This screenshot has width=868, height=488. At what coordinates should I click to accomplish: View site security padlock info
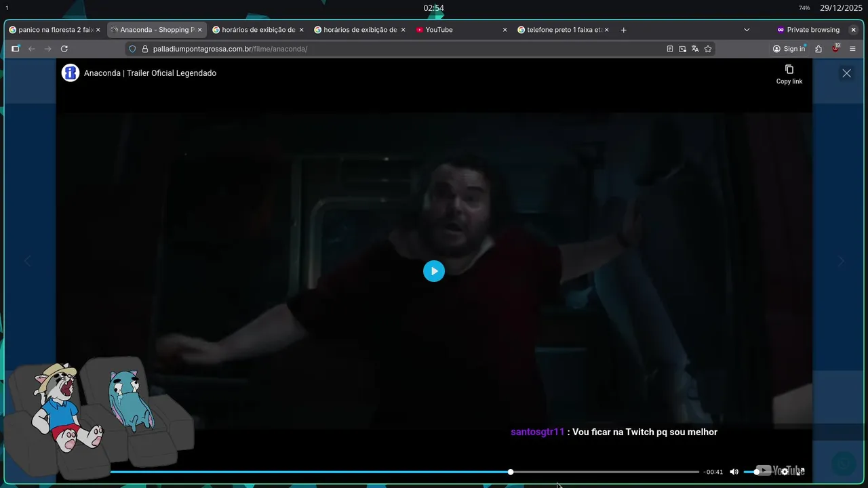pos(145,49)
